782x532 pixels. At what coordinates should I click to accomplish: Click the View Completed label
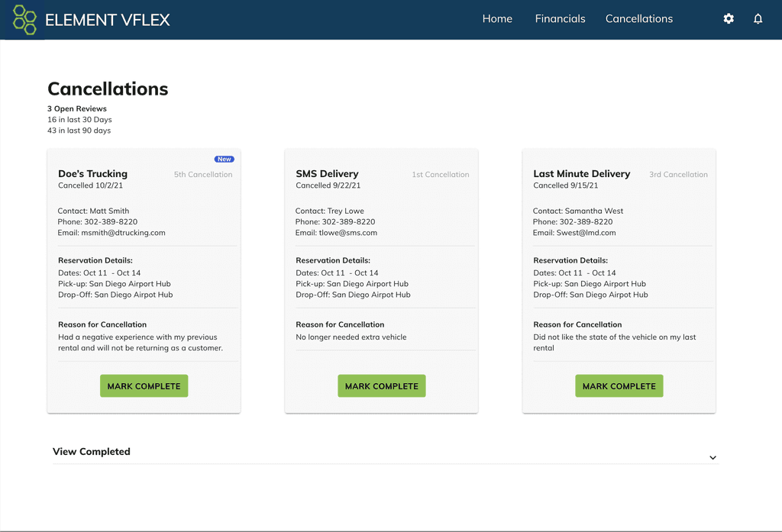[92, 451]
